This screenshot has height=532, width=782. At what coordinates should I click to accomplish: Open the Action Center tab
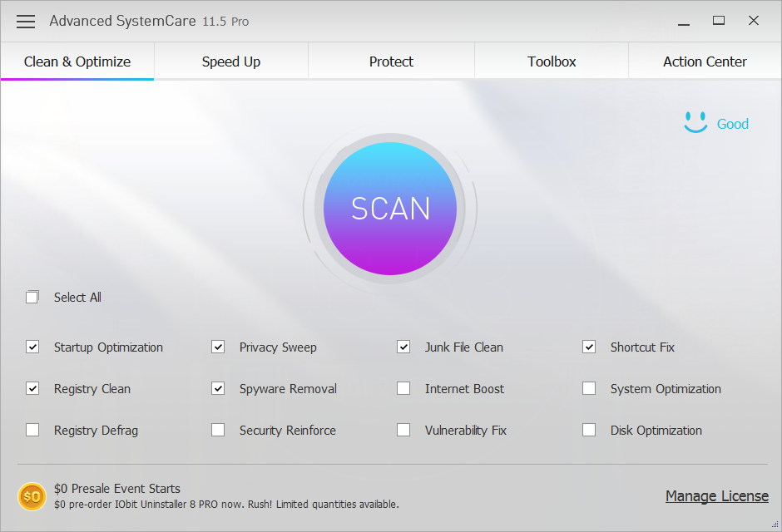point(705,62)
